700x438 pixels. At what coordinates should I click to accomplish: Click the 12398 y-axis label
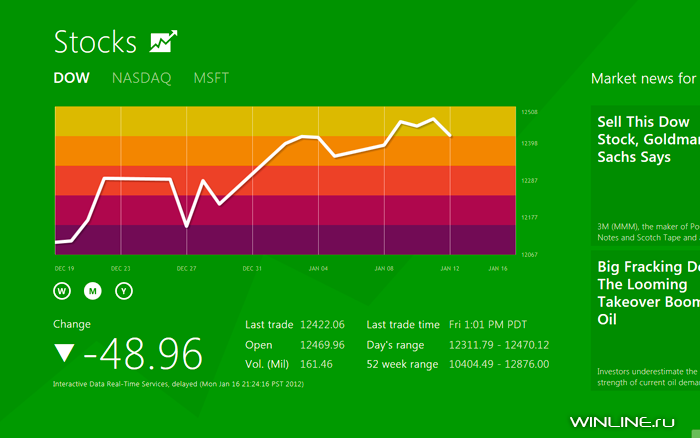529,143
